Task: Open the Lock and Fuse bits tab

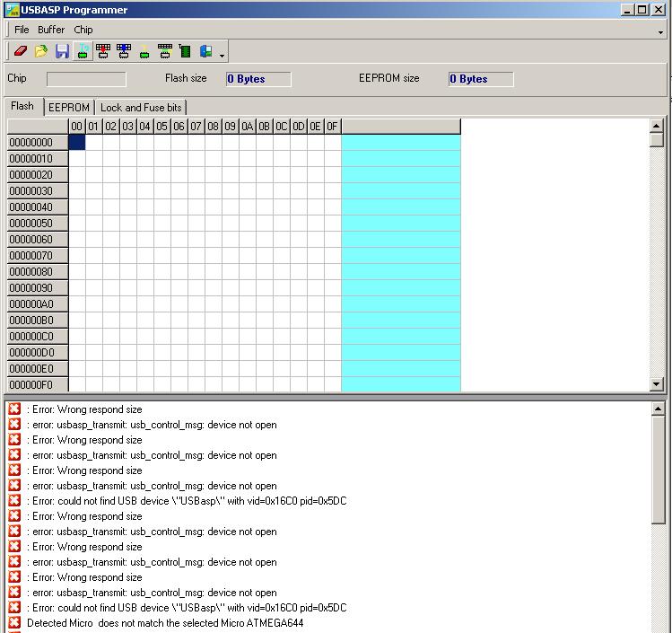Action: tap(141, 107)
